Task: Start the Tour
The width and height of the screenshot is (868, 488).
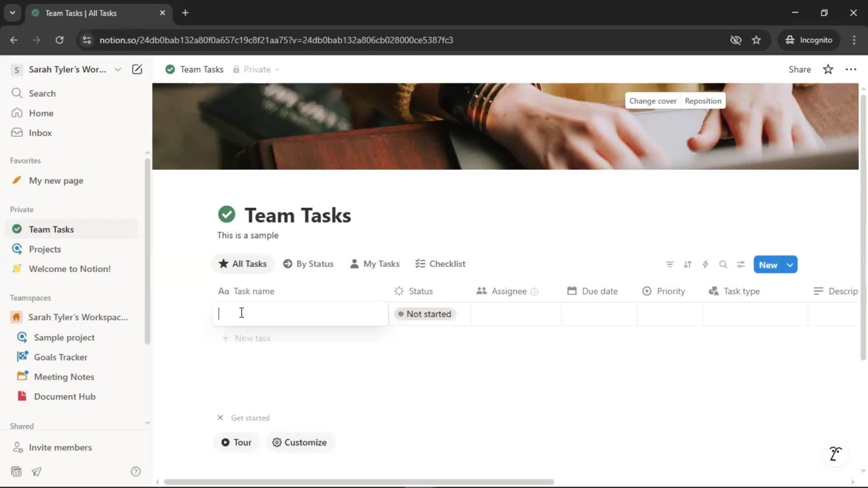Action: (236, 442)
